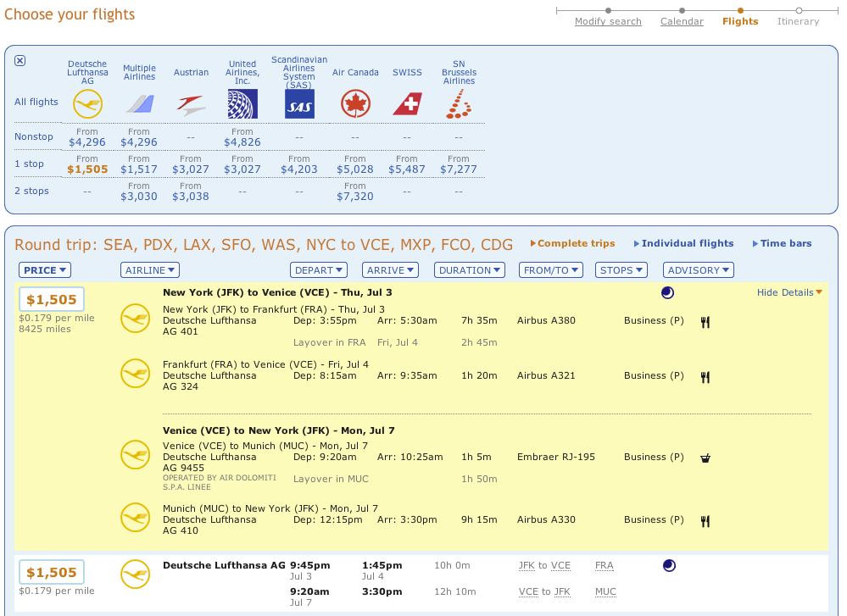Click Lufthansa logo beside flight AG 324
This screenshot has width=847, height=616.
click(x=135, y=373)
